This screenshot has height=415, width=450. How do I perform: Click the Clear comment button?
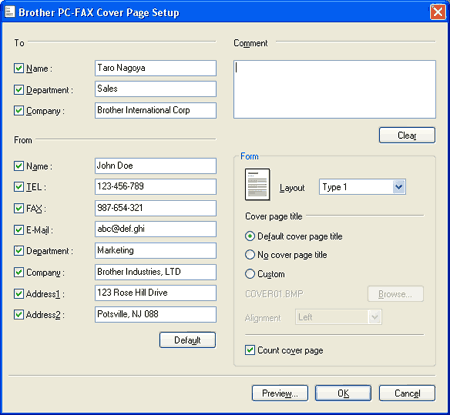(x=407, y=135)
